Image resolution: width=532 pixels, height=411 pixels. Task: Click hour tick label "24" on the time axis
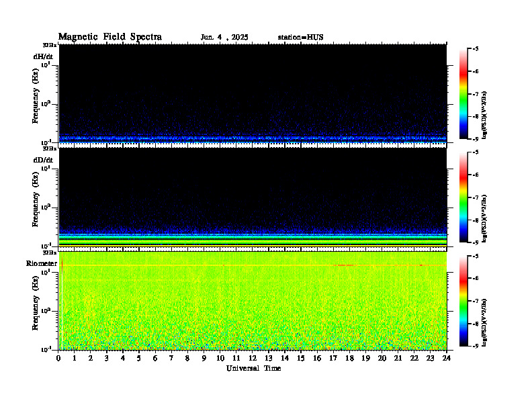tap(447, 358)
